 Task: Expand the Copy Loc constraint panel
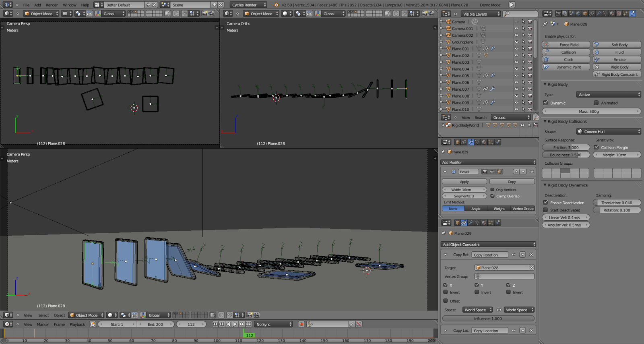click(445, 331)
